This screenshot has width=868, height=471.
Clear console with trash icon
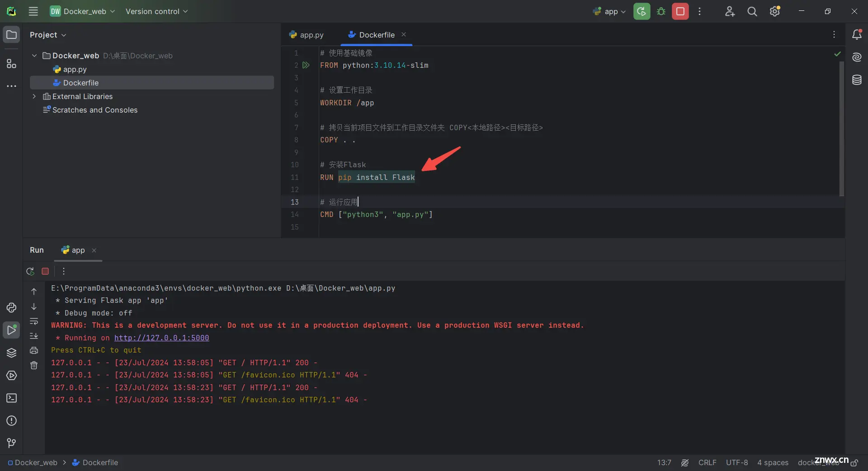(34, 365)
